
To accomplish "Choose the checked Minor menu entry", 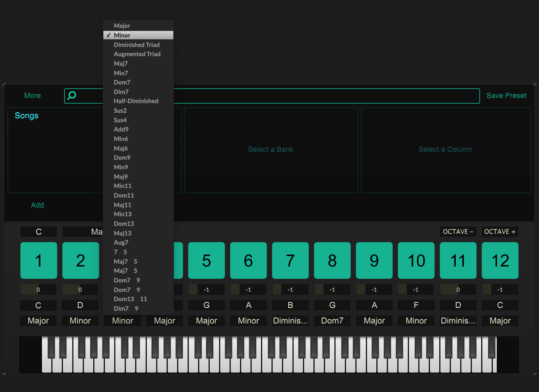I will (x=138, y=35).
